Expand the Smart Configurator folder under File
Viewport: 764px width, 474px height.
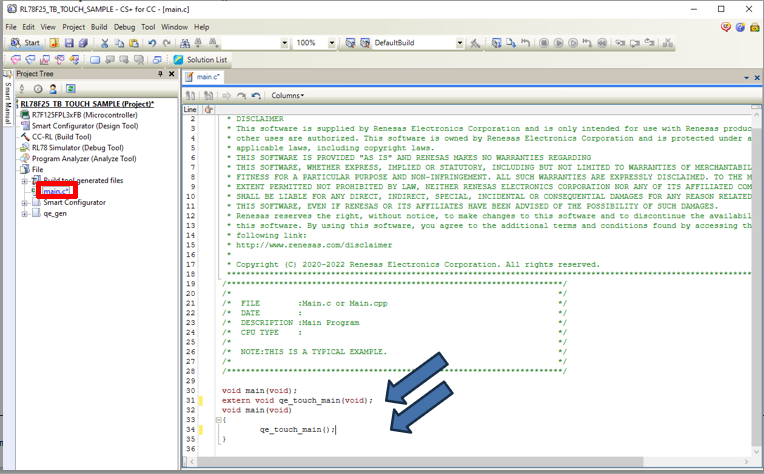(x=25, y=202)
